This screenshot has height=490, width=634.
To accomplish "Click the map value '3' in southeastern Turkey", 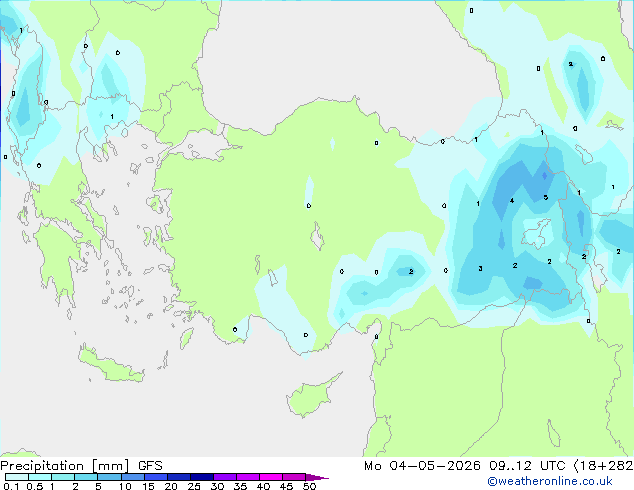I will point(480,268).
